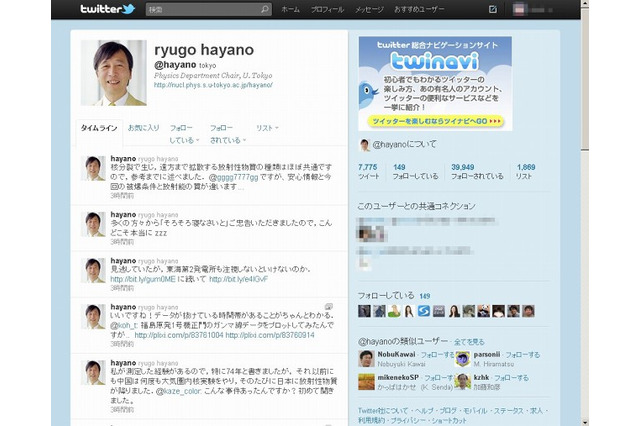Select the タイムライン tab
640x426 pixels.
coord(99,128)
